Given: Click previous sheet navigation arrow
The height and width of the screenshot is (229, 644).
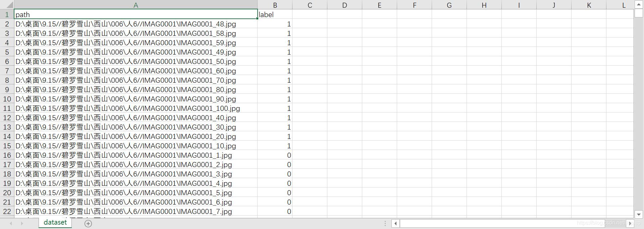Looking at the screenshot, I should tap(11, 223).
